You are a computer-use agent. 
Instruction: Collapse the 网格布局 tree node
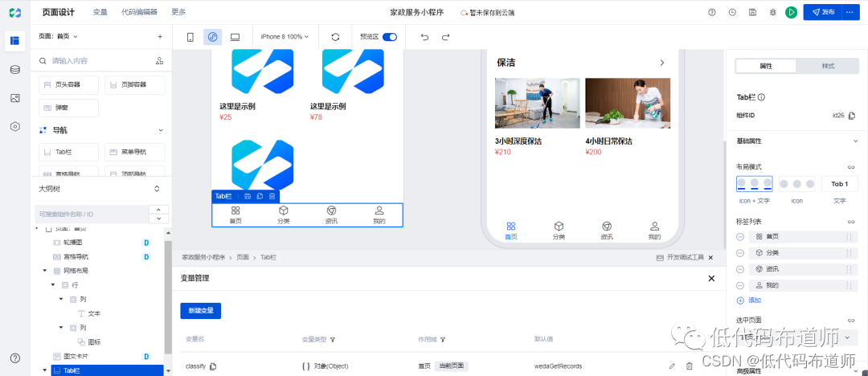[45, 271]
